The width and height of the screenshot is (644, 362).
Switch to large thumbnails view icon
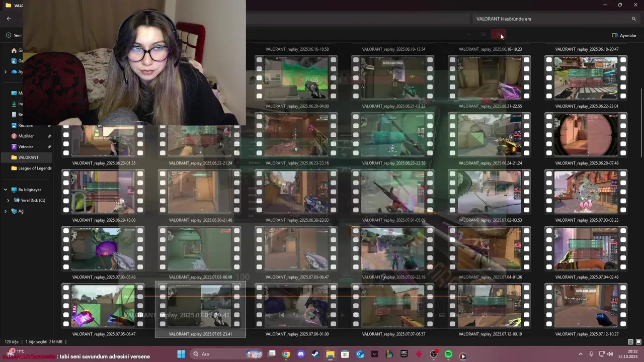coord(638,342)
